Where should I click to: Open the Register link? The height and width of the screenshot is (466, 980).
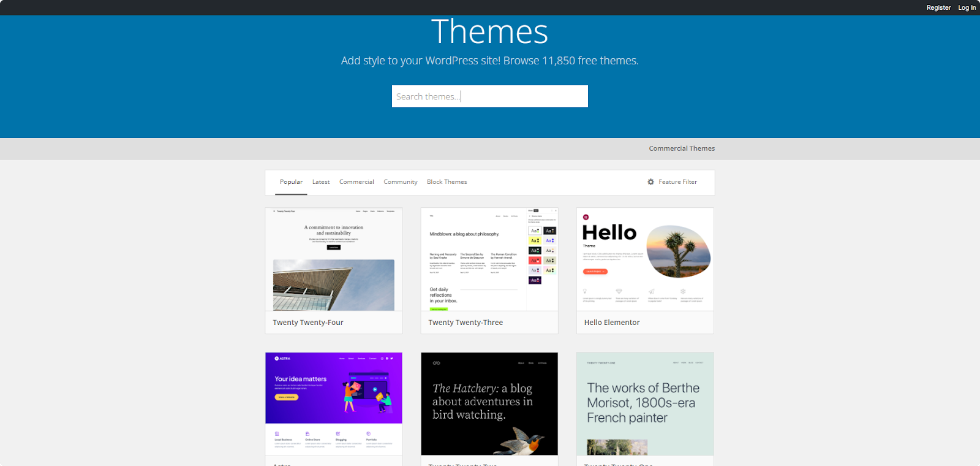click(x=938, y=7)
